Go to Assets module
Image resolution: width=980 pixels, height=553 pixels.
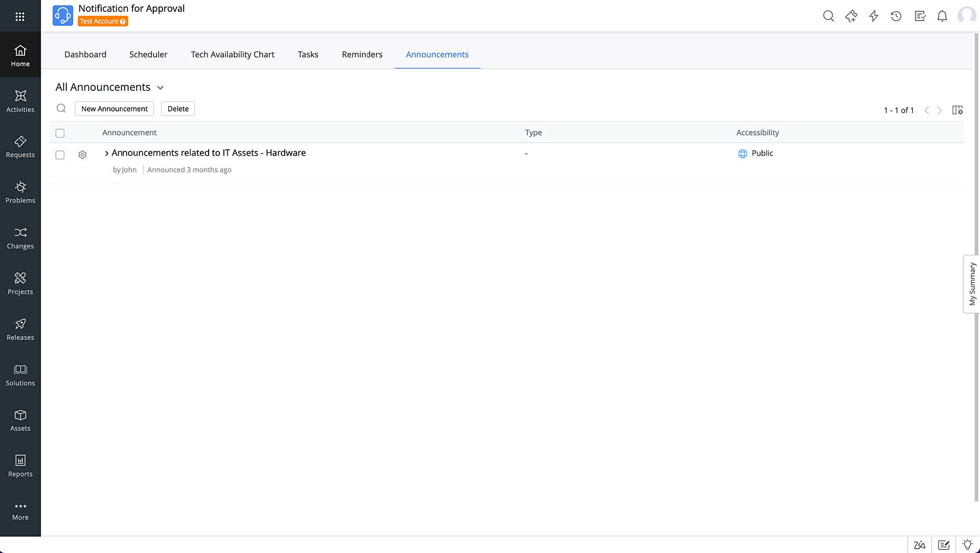click(x=20, y=420)
